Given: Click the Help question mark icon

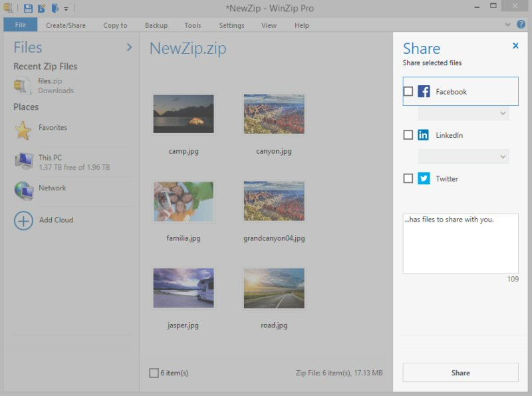Looking at the screenshot, I should pos(521,25).
